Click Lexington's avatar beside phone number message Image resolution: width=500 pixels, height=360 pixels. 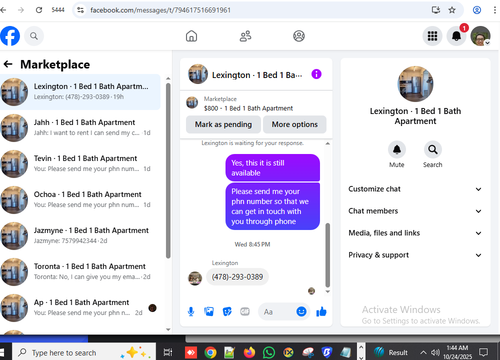click(x=195, y=278)
